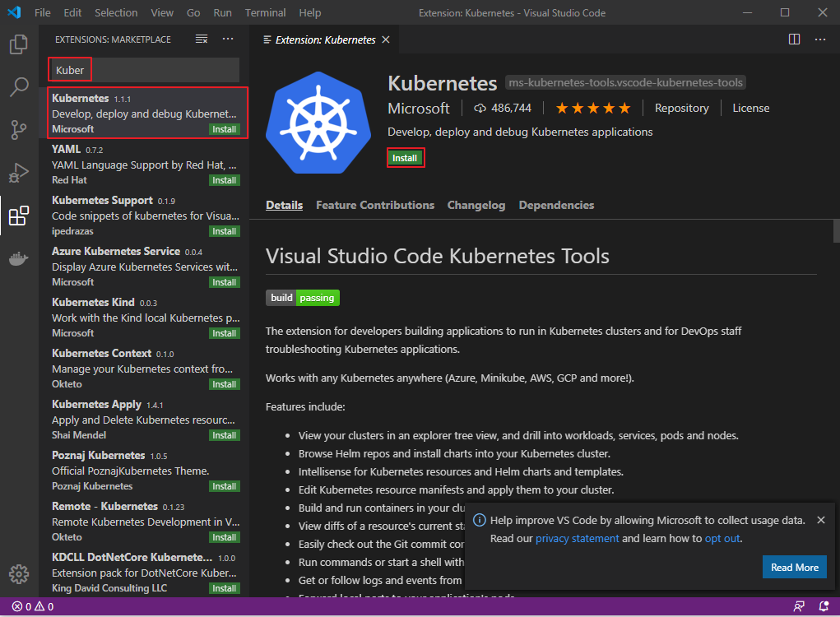Switch to Feature Contributions tab
Viewport: 840px width, 617px height.
click(x=375, y=205)
